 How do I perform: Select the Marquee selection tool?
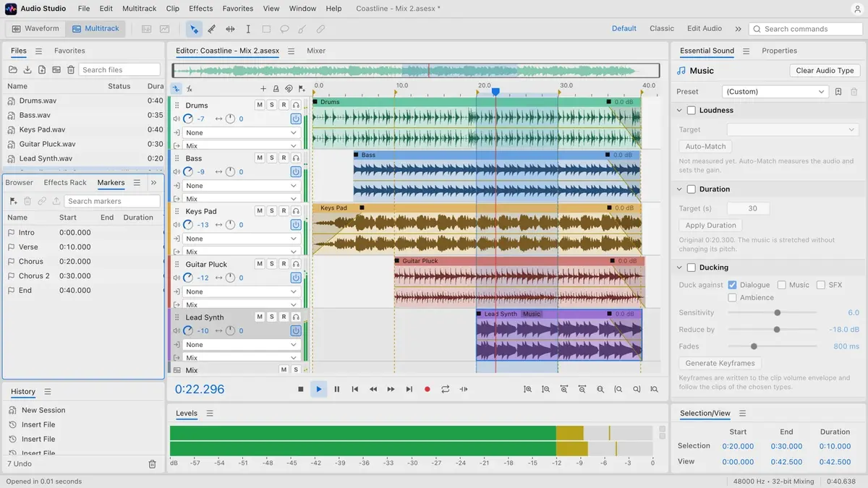[x=266, y=29]
